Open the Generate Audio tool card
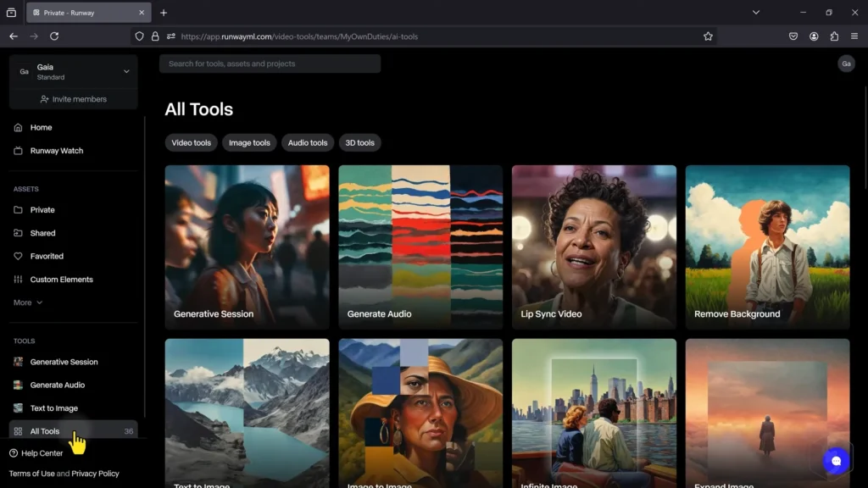This screenshot has height=488, width=868. 420,247
